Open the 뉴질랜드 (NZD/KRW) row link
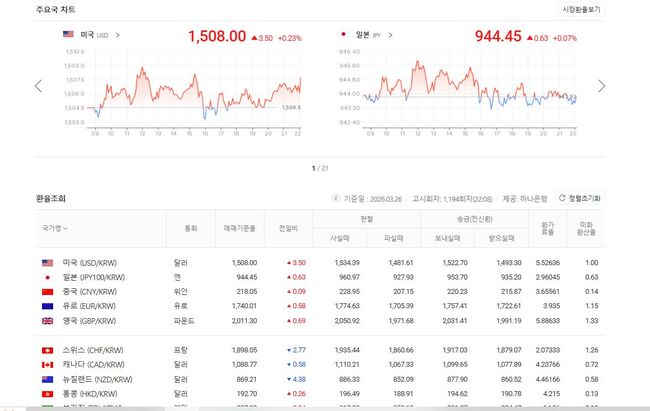Viewport: 650px width, 411px height. coord(100,381)
